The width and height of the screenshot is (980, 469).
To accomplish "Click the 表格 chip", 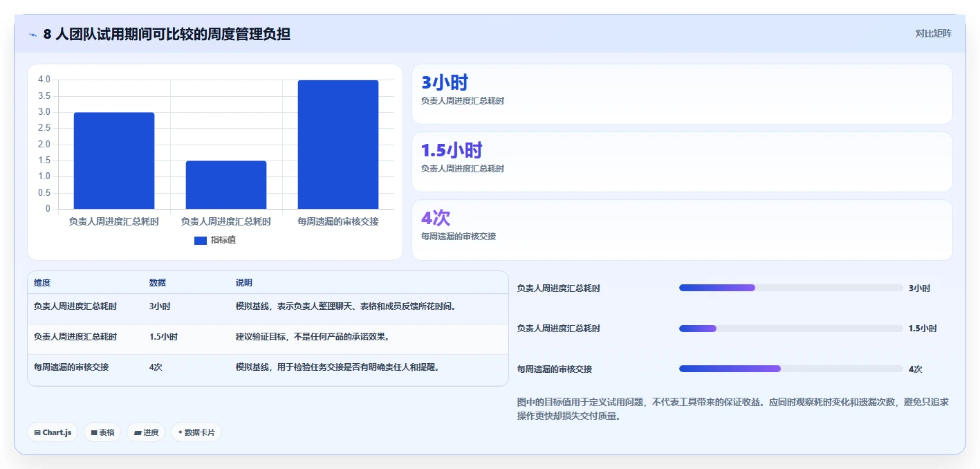I will click(102, 432).
